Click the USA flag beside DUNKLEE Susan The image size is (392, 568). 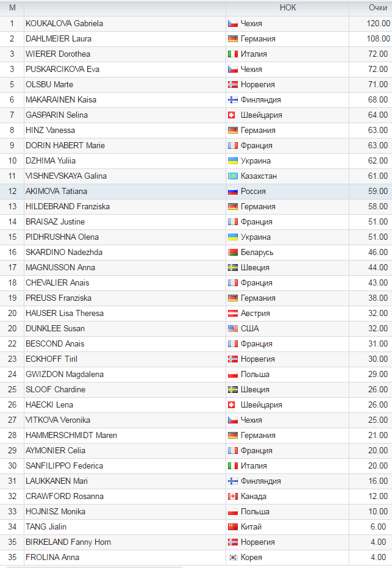233,329
